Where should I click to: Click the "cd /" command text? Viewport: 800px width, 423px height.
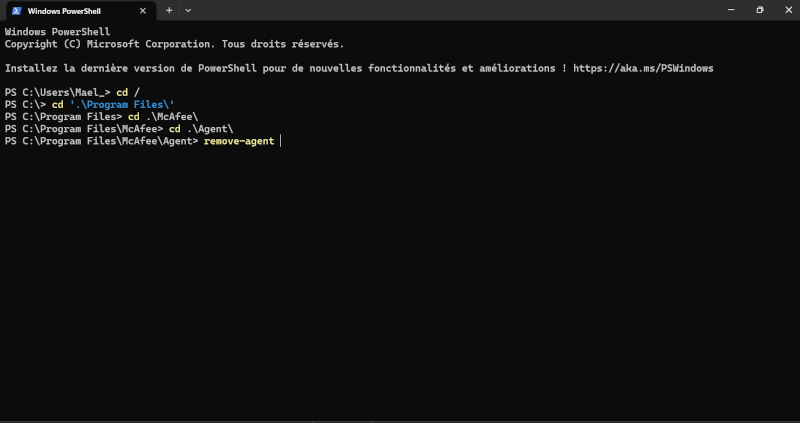coord(128,92)
